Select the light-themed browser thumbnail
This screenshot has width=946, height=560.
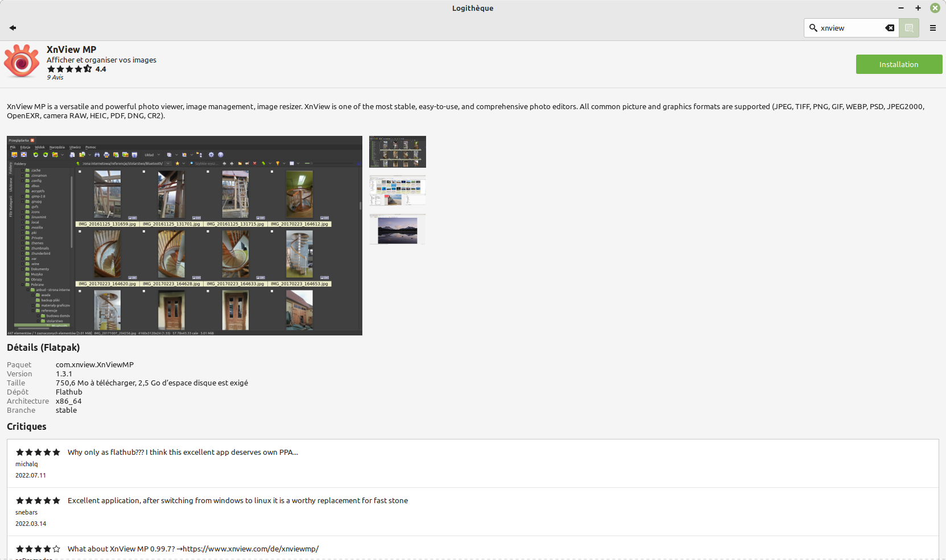click(398, 190)
